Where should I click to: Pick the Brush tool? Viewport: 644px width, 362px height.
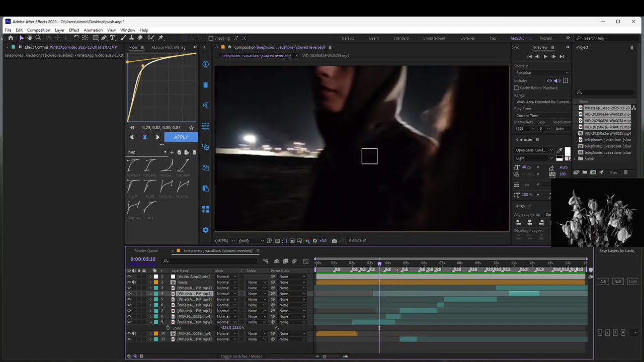click(x=123, y=38)
